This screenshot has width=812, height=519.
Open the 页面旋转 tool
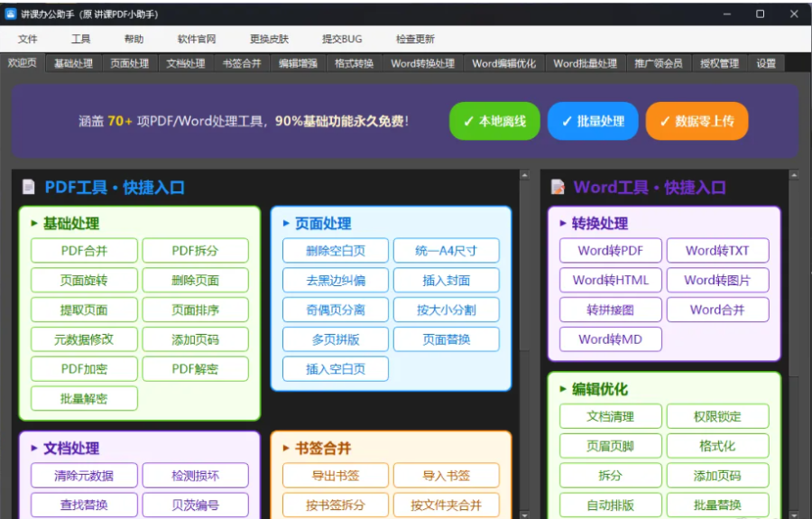pos(85,280)
